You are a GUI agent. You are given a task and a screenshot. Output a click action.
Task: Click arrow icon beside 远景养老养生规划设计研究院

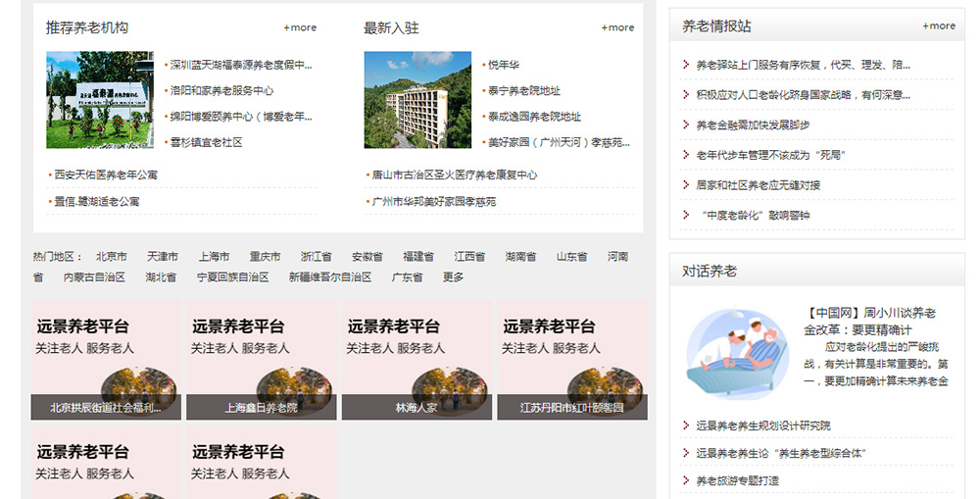(686, 425)
